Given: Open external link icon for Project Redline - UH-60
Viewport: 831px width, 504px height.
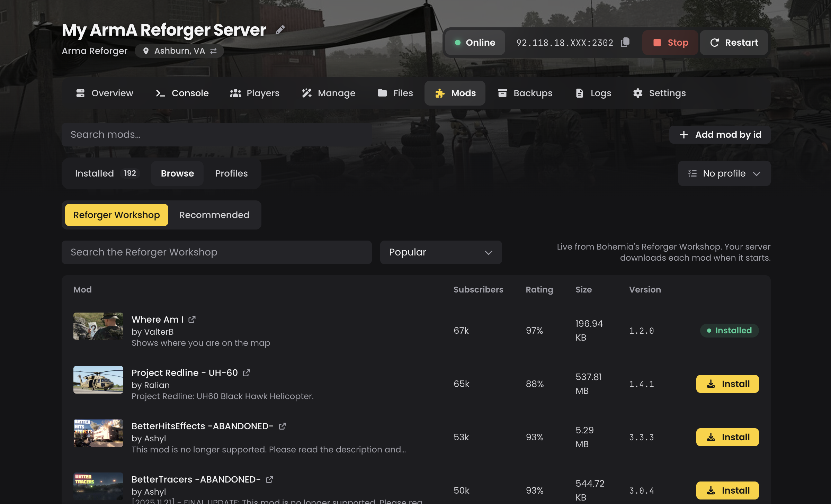Looking at the screenshot, I should pyautogui.click(x=246, y=373).
